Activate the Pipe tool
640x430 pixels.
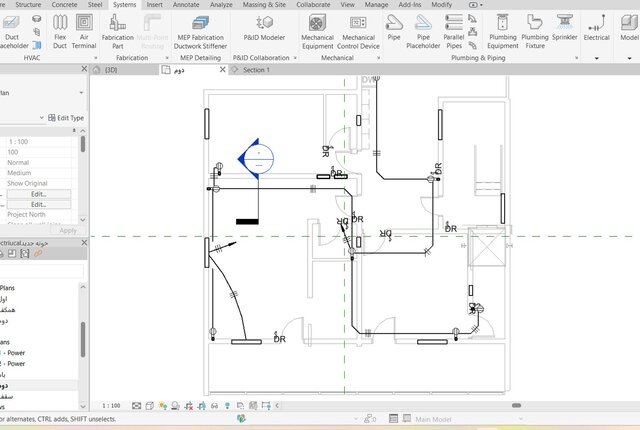click(x=394, y=28)
